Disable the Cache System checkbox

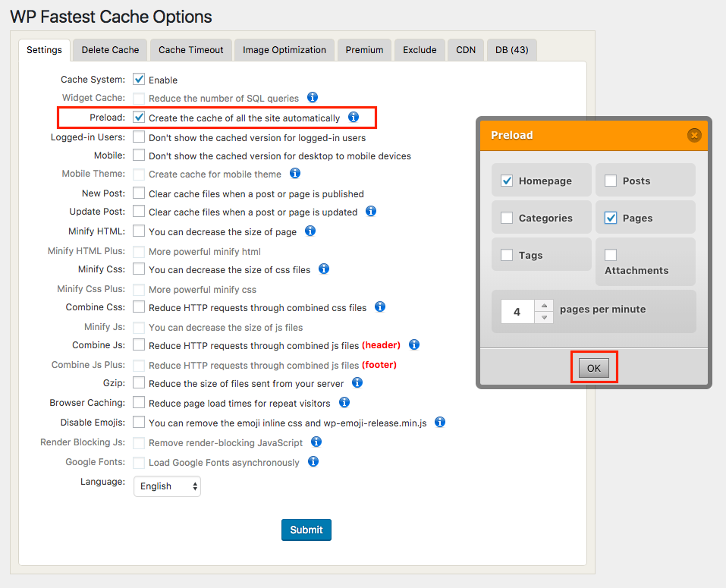tap(139, 79)
